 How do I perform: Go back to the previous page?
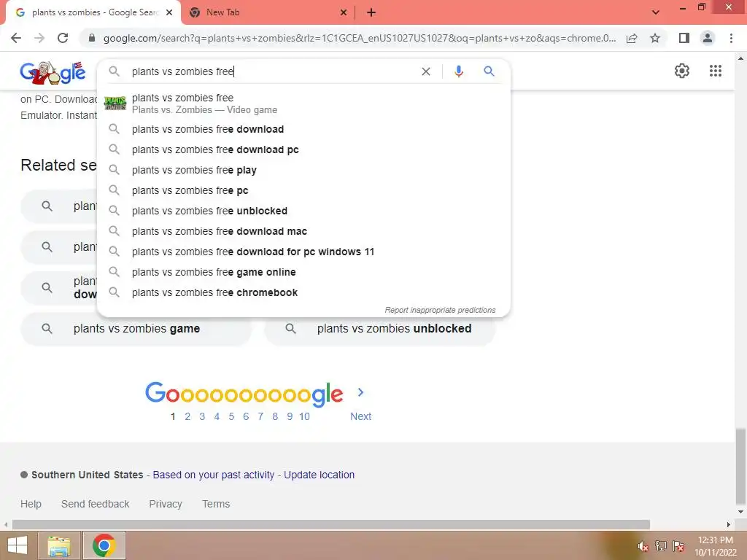(16, 38)
